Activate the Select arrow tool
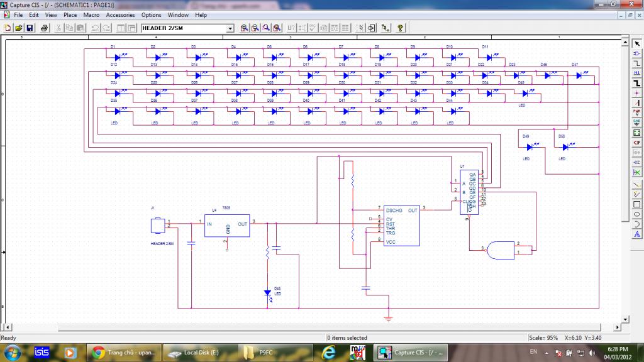This screenshot has width=644, height=362. (636, 43)
